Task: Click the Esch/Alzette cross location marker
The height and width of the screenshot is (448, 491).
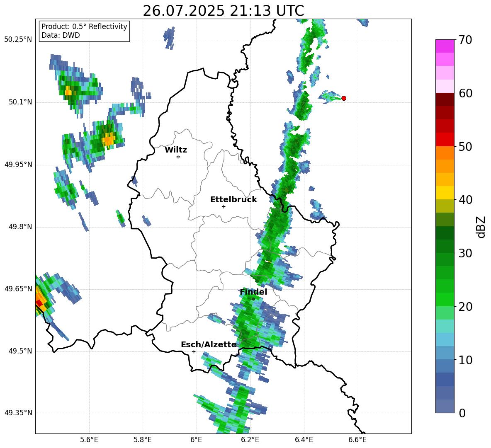Action: [194, 351]
